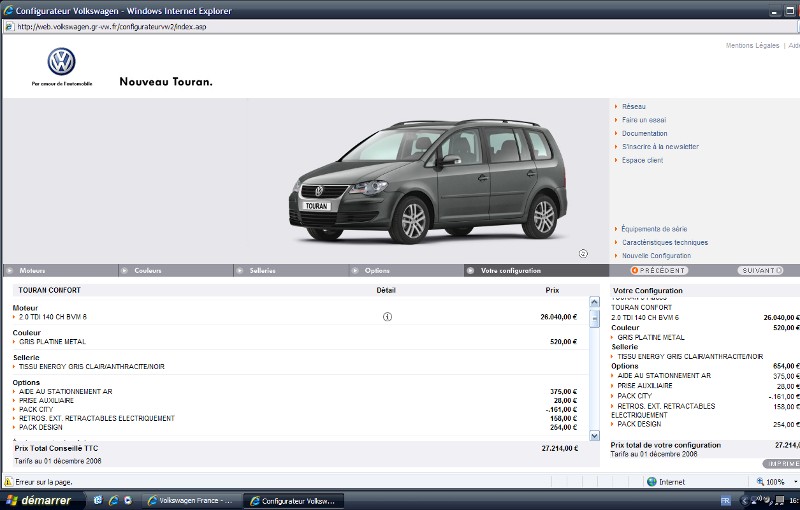Start a Nouvelle Configuration
Viewport: 800px width, 510px height.
(656, 256)
